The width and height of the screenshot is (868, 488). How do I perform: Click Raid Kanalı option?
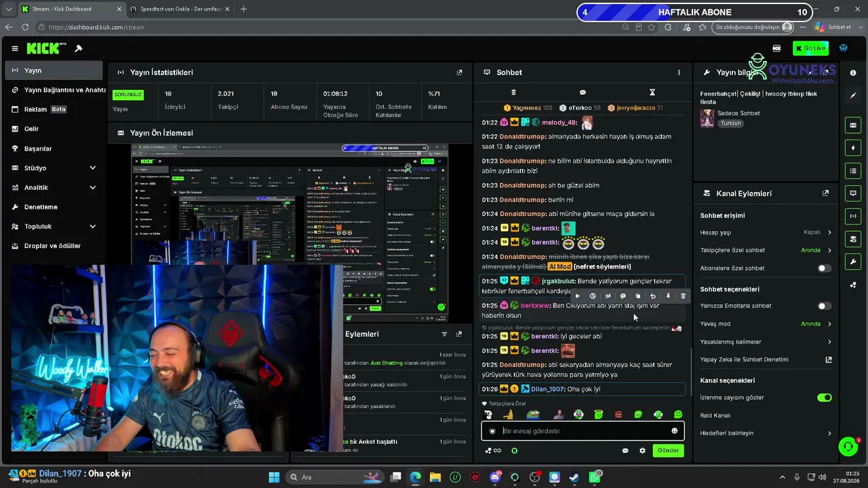point(715,415)
